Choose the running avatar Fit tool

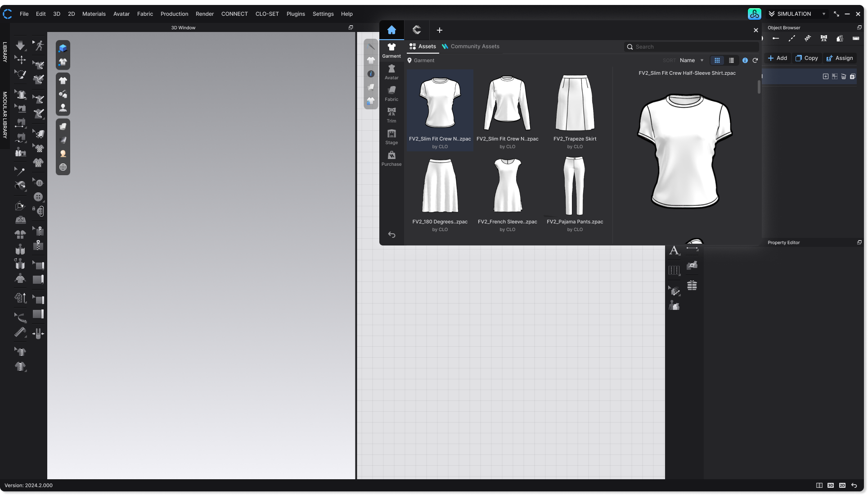39,45
